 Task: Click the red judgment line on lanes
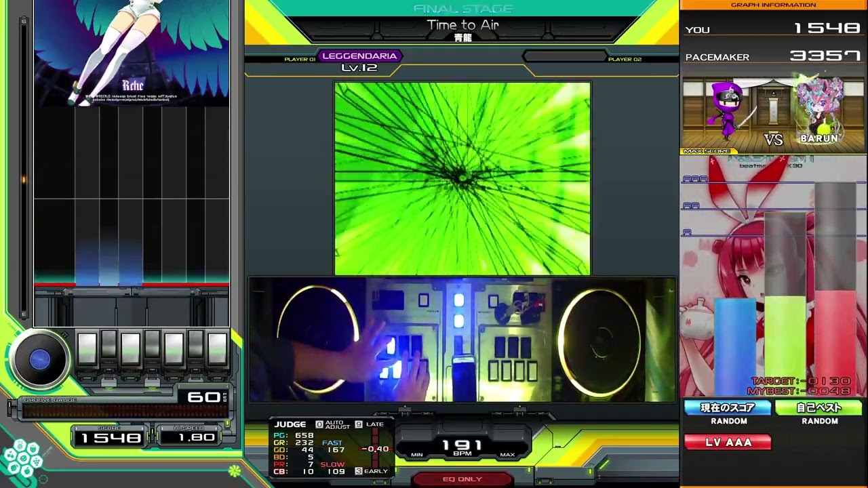click(132, 285)
